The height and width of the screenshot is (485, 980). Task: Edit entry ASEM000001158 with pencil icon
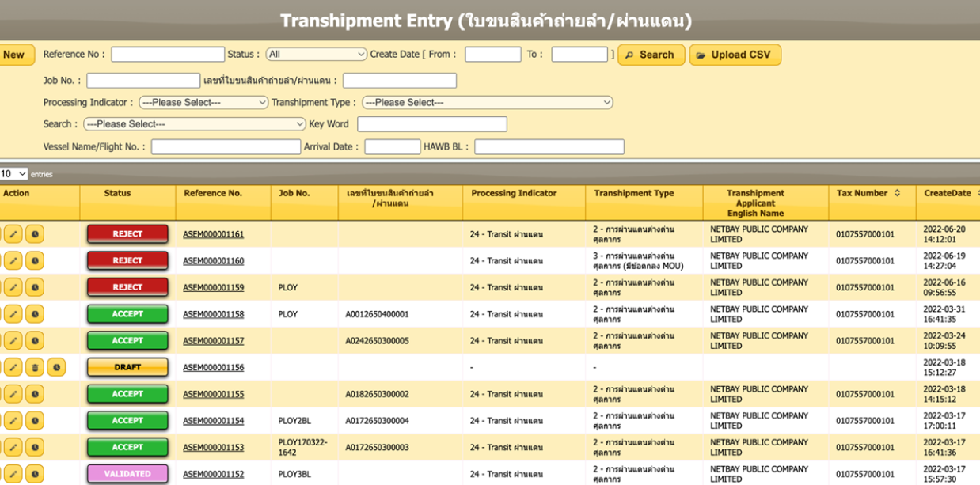(x=13, y=314)
